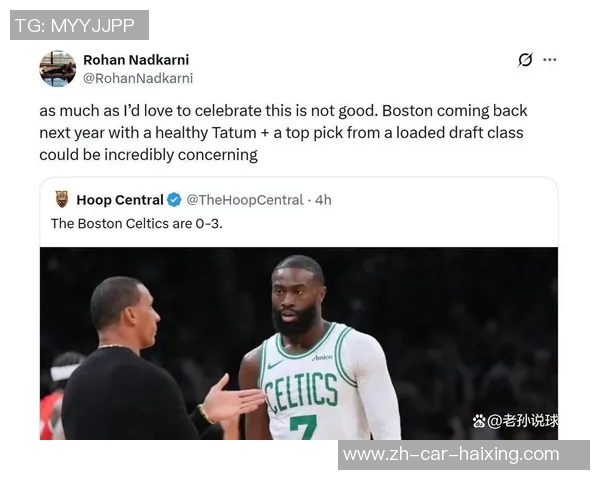
Task: Open the @RohanNadkarni handle
Action: tap(138, 78)
